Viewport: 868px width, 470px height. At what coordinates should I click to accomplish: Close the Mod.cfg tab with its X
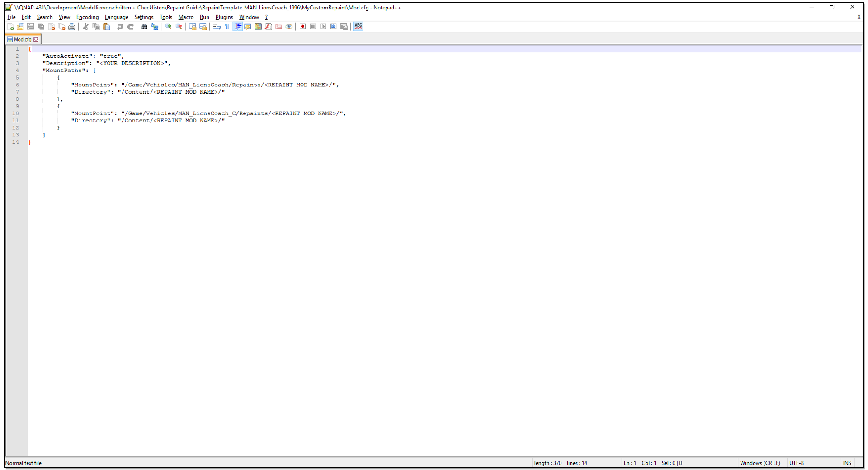pos(36,39)
